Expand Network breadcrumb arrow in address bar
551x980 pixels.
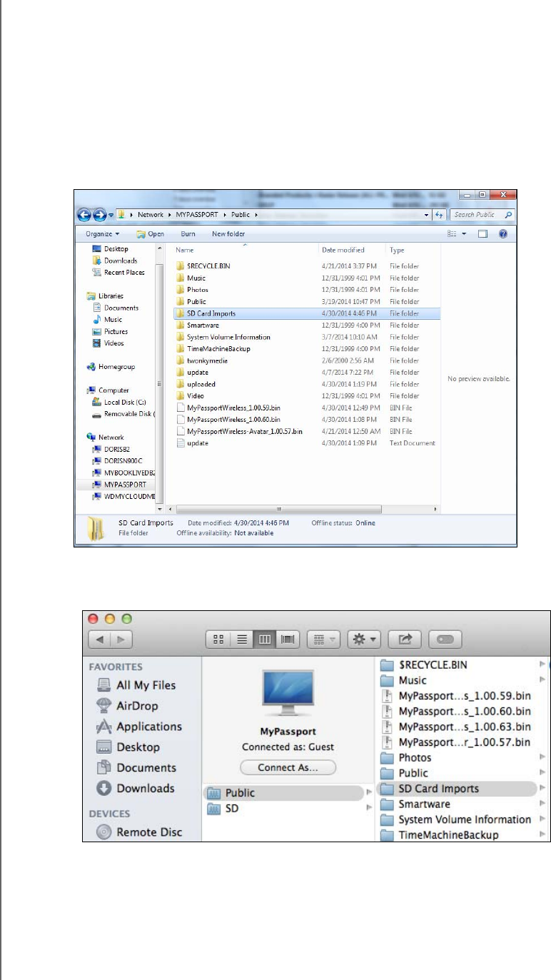pyautogui.click(x=168, y=215)
